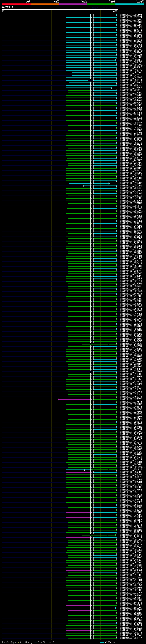
Task: Open hit UniRef100_Q39350
Action: tap(131, 20)
